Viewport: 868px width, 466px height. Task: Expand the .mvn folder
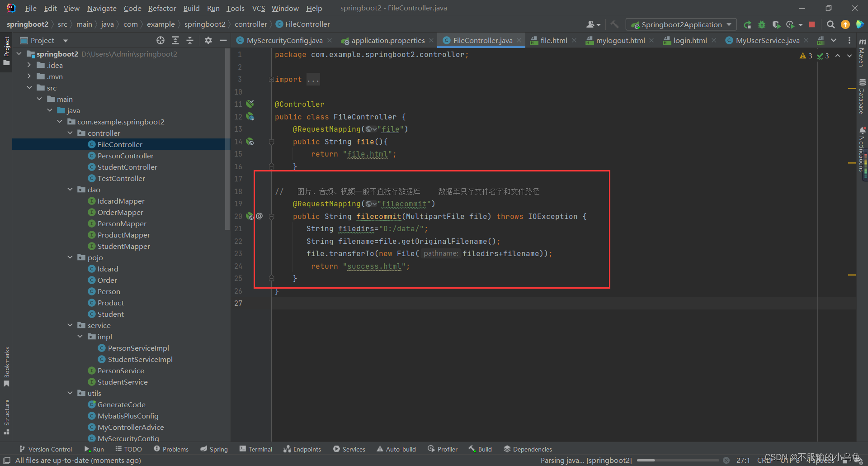point(29,76)
